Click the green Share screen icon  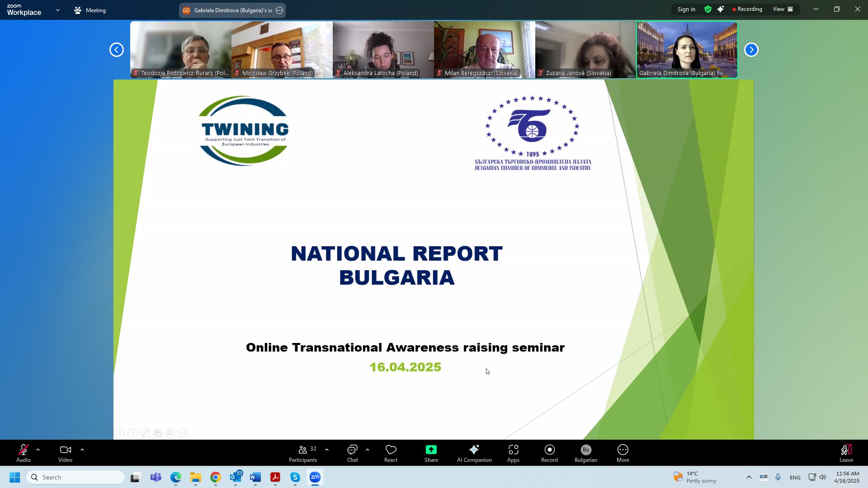point(431,450)
